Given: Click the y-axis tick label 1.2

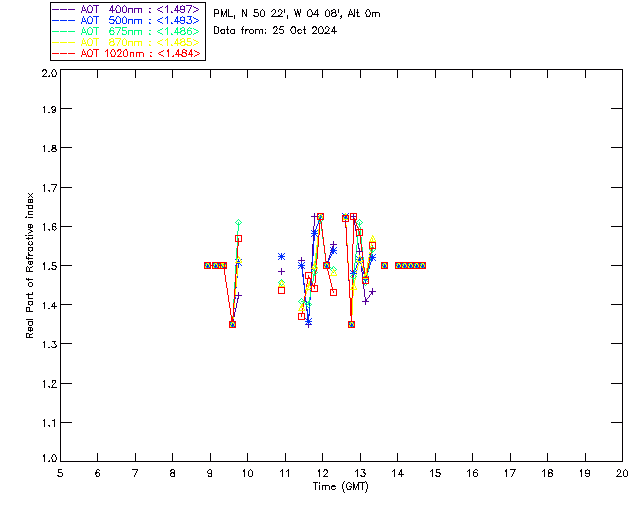Looking at the screenshot, I should coord(49,384).
